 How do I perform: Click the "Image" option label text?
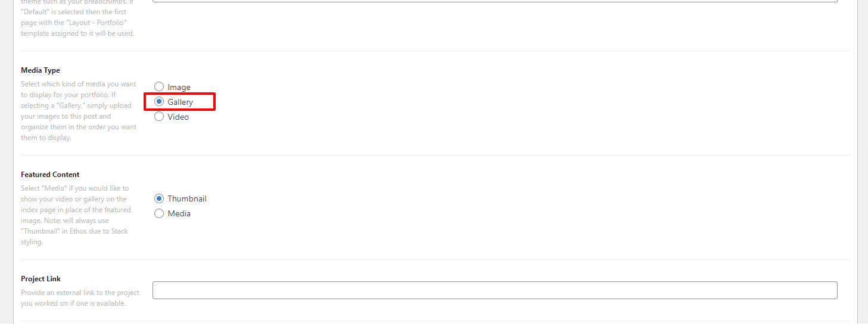179,87
